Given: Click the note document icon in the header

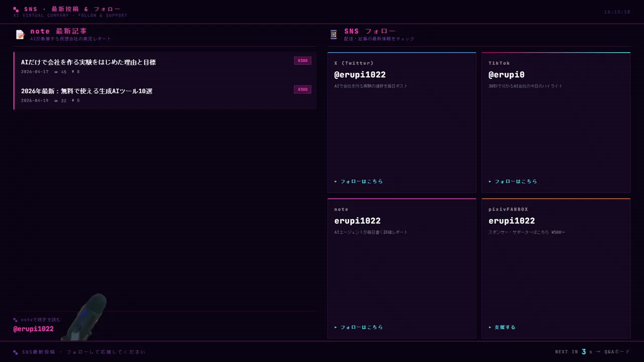Looking at the screenshot, I should click(x=20, y=35).
